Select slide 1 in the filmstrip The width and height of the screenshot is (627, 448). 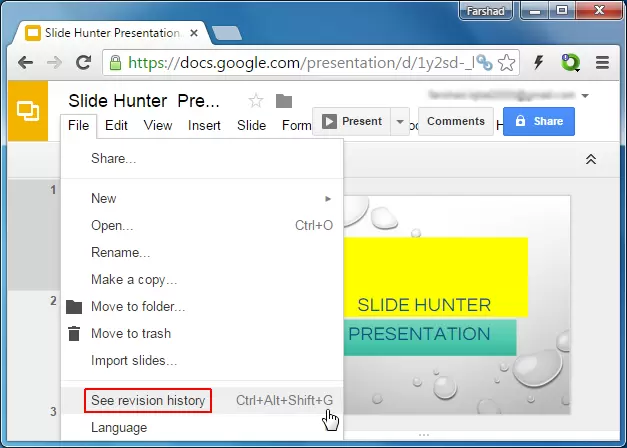coord(34,235)
